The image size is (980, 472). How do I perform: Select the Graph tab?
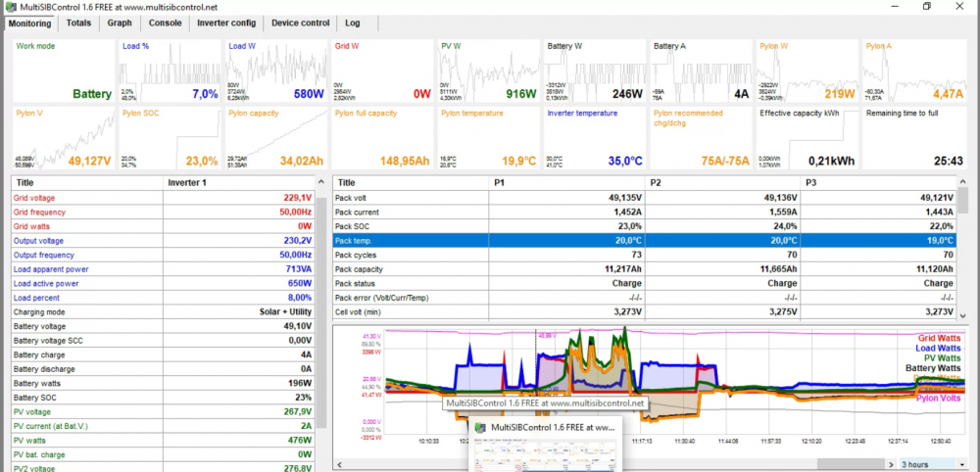click(x=120, y=24)
